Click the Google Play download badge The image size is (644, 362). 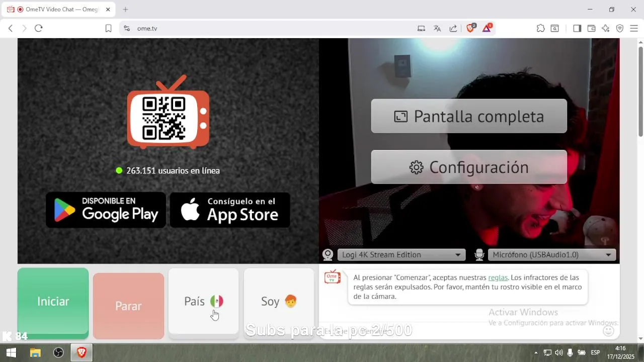pos(106,210)
